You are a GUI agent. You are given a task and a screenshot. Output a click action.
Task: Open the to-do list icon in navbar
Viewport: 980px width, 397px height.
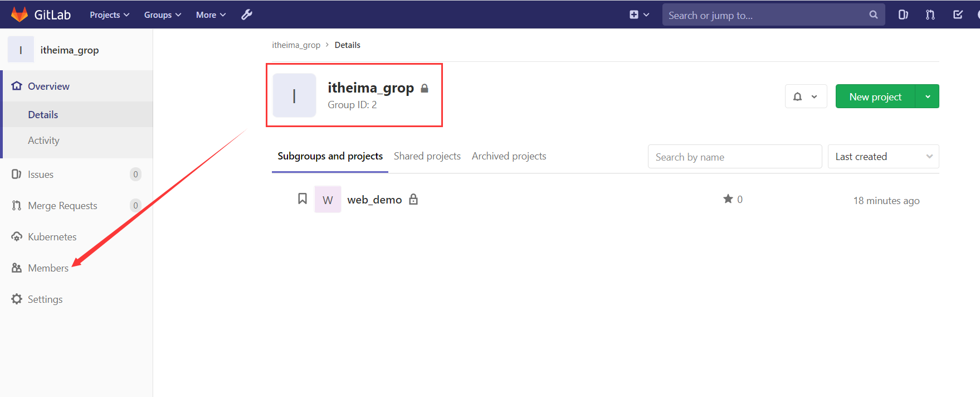pos(958,15)
